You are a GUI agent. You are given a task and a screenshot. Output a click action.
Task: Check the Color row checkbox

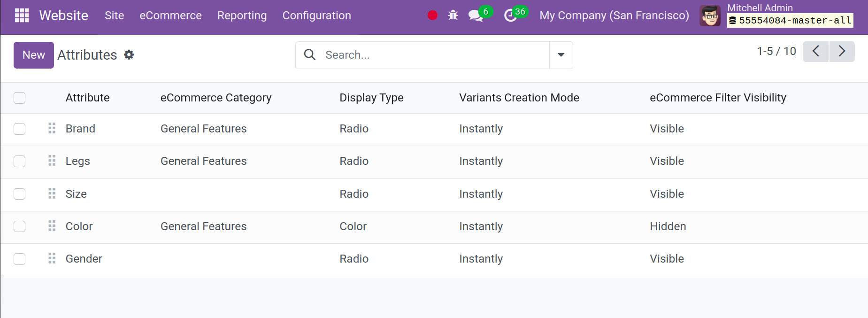click(x=20, y=226)
